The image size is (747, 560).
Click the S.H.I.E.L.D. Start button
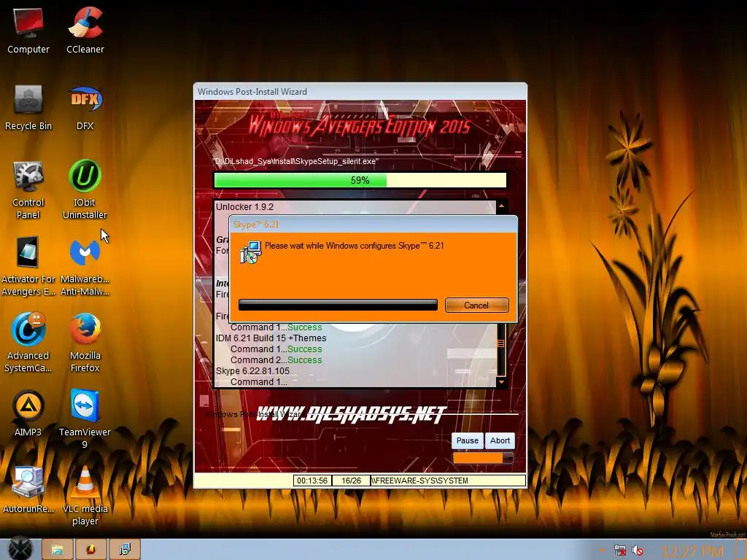coord(20,548)
